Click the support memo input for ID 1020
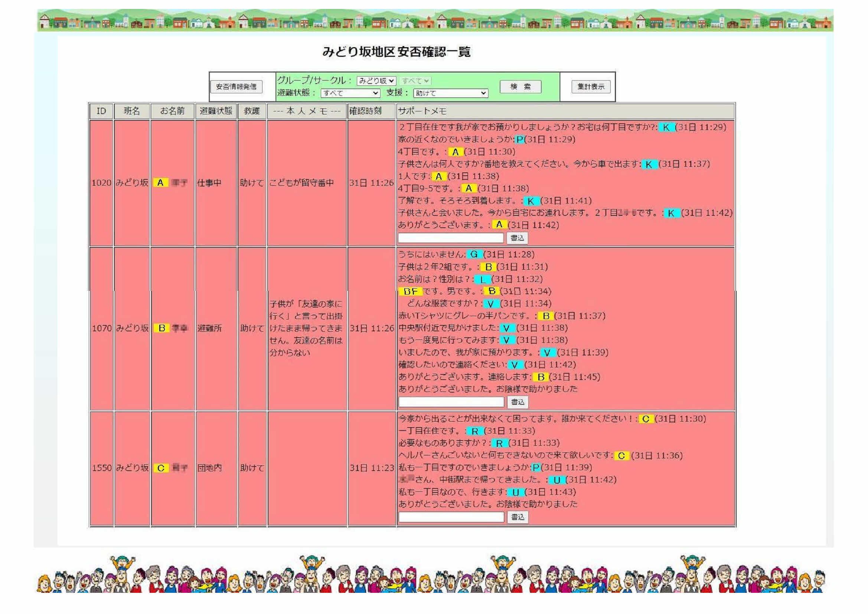This screenshot has width=868, height=614. point(451,238)
